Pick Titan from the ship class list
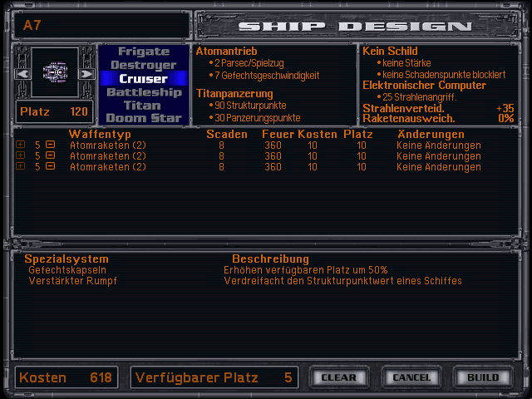532x399 pixels. (144, 106)
